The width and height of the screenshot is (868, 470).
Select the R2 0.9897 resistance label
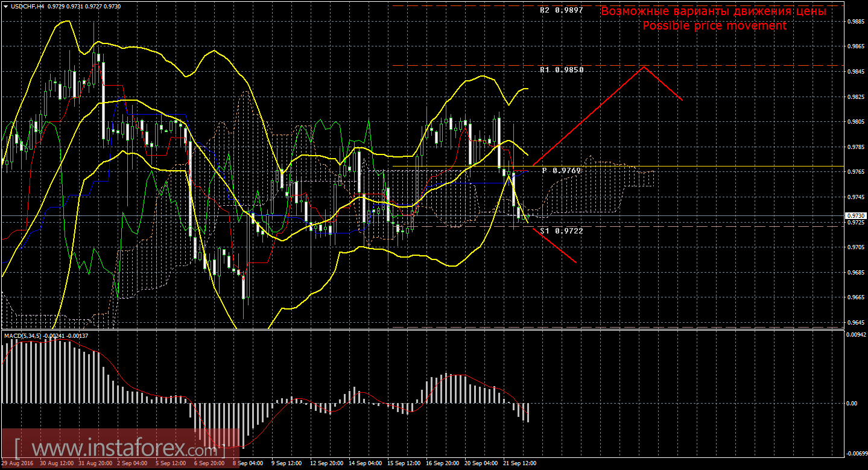click(561, 10)
